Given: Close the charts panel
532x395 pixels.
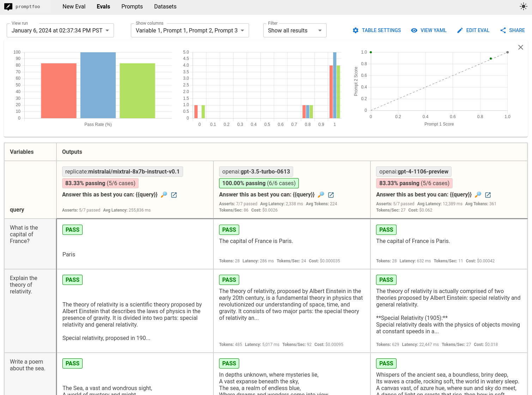Looking at the screenshot, I should click(x=520, y=47).
